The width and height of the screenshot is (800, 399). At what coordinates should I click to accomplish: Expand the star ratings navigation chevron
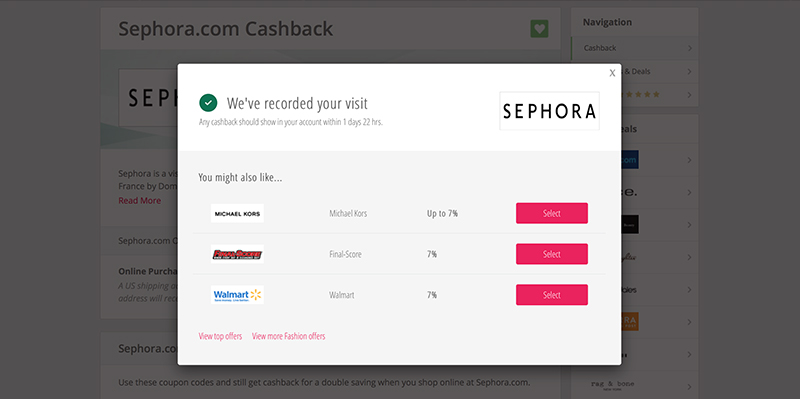click(x=689, y=95)
